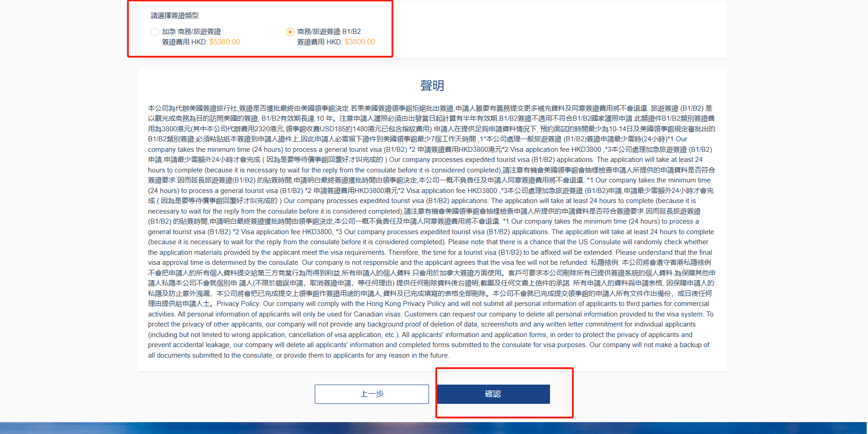
Task: Click the line beginning 'prevent accidental leakage'
Action: 429,345
